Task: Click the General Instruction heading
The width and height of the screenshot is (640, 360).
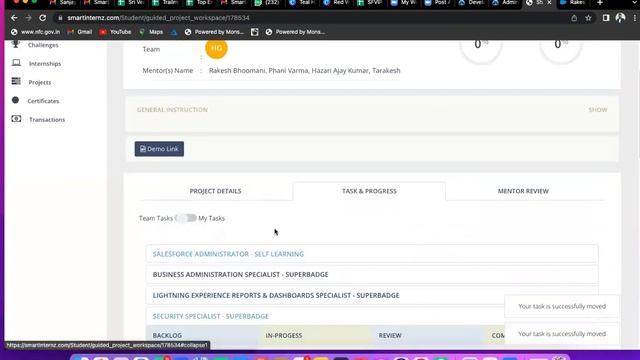Action: pyautogui.click(x=172, y=110)
